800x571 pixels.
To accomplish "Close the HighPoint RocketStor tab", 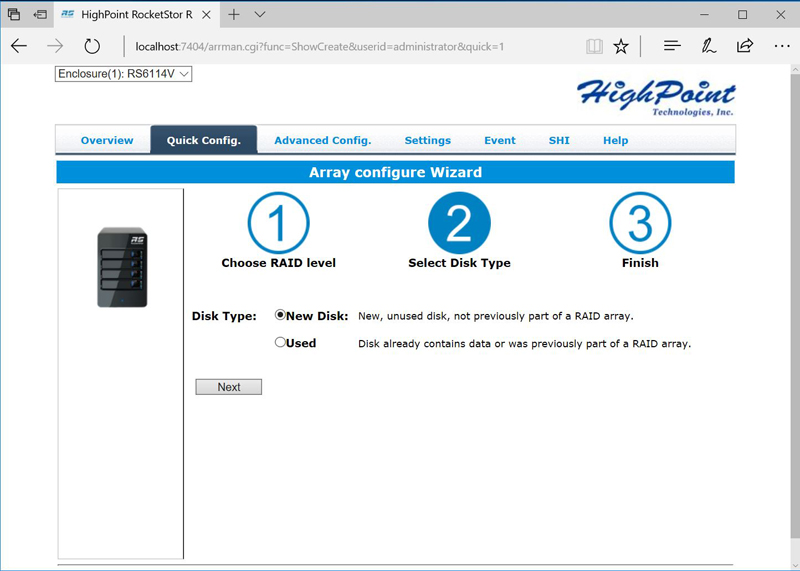I will pos(206,15).
